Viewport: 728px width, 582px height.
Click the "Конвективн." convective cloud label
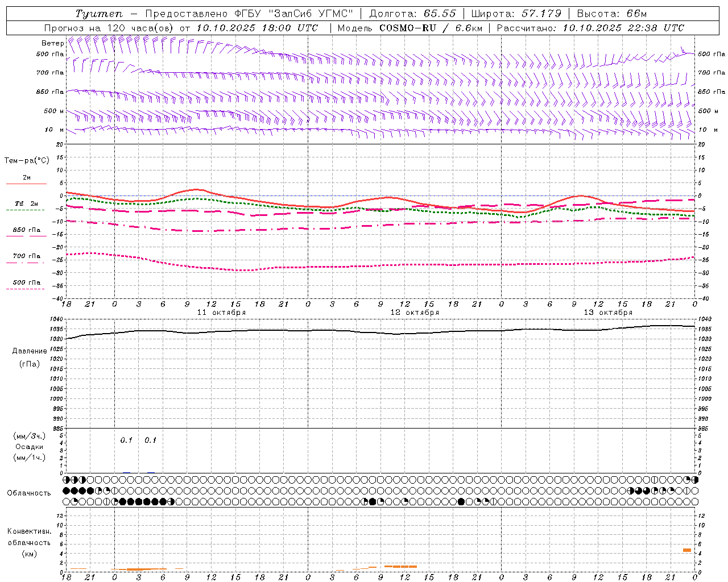pos(29,531)
